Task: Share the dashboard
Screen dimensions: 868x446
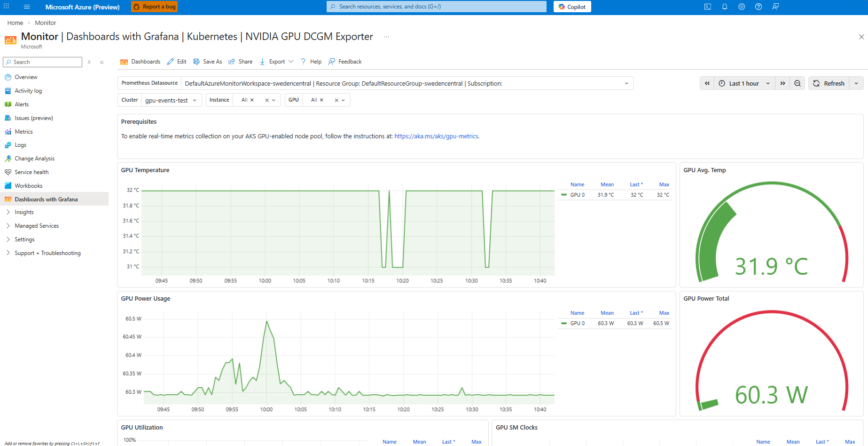Action: click(x=241, y=62)
